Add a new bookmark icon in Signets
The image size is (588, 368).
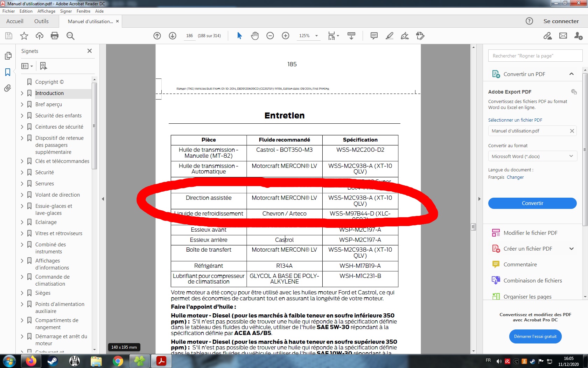coord(43,66)
